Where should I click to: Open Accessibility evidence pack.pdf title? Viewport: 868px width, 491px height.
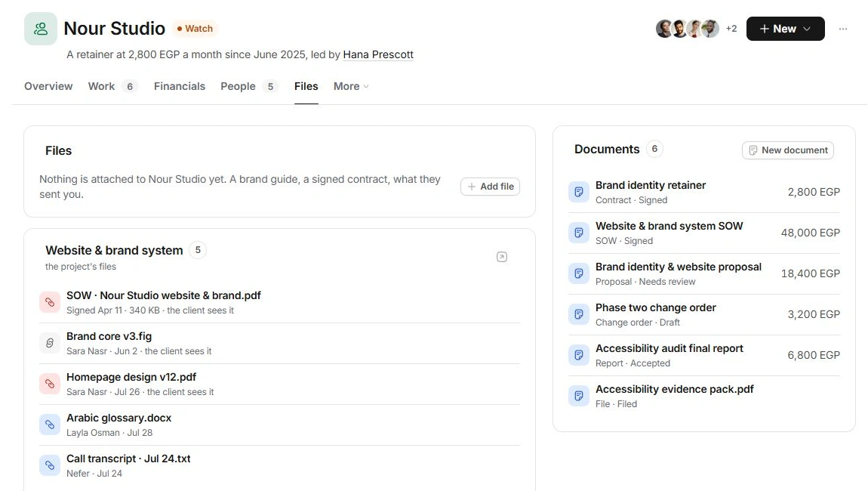click(675, 389)
